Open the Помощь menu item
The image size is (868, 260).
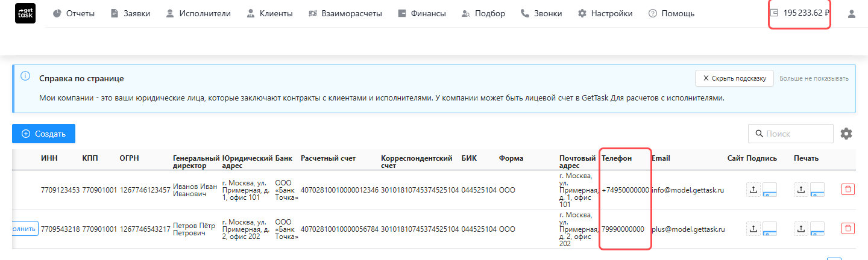(x=671, y=13)
